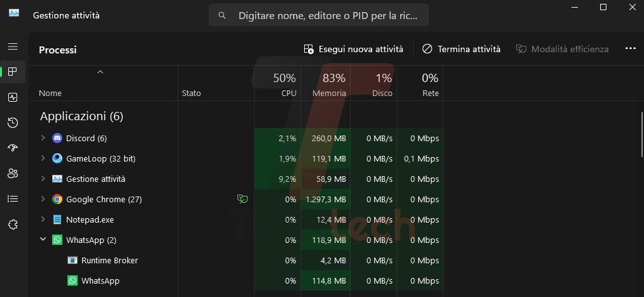Open the Performance page in sidebar
Image resolution: width=644 pixels, height=297 pixels.
click(x=12, y=97)
